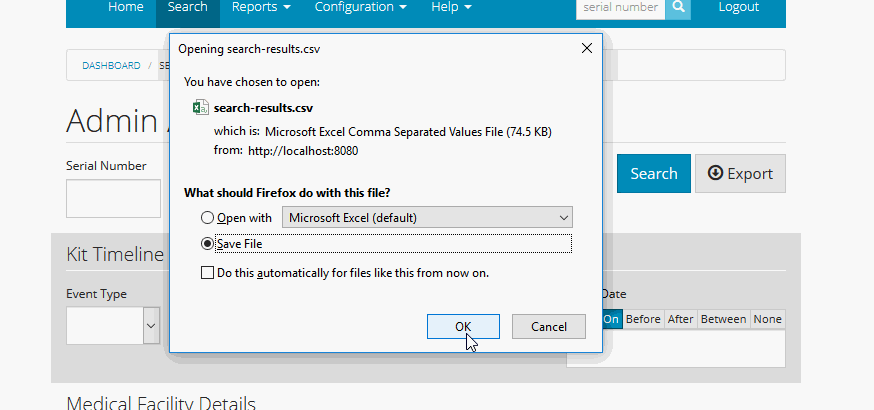The height and width of the screenshot is (410, 874).
Task: Select the None date filter option
Action: click(x=768, y=319)
